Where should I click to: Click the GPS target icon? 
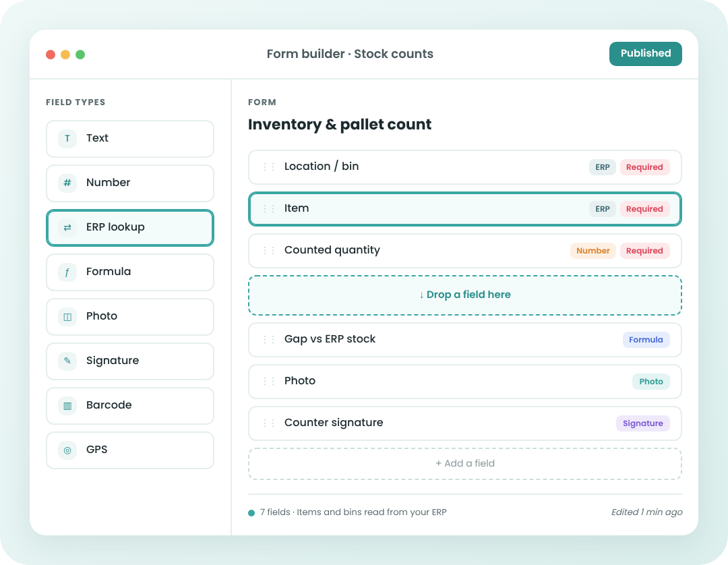pos(67,450)
